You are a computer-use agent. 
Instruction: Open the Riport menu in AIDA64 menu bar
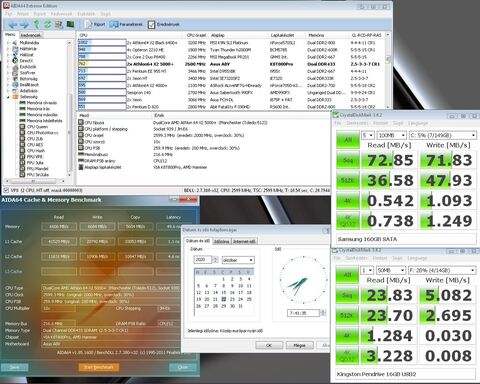40,14
